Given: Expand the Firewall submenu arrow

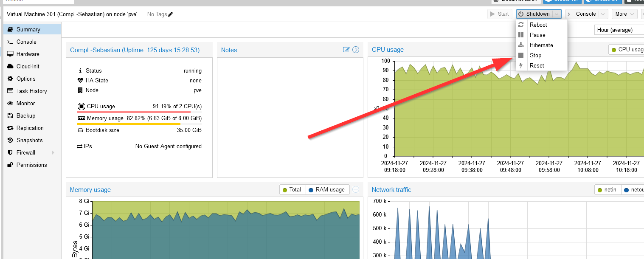Looking at the screenshot, I should point(53,152).
